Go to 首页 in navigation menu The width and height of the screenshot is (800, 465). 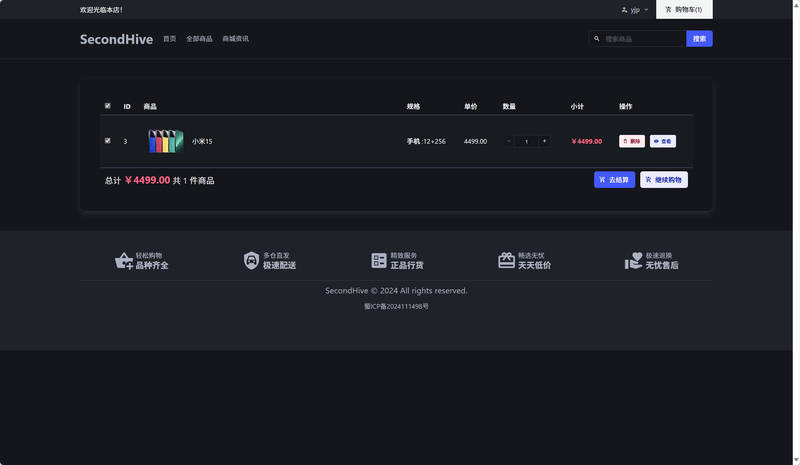(169, 39)
